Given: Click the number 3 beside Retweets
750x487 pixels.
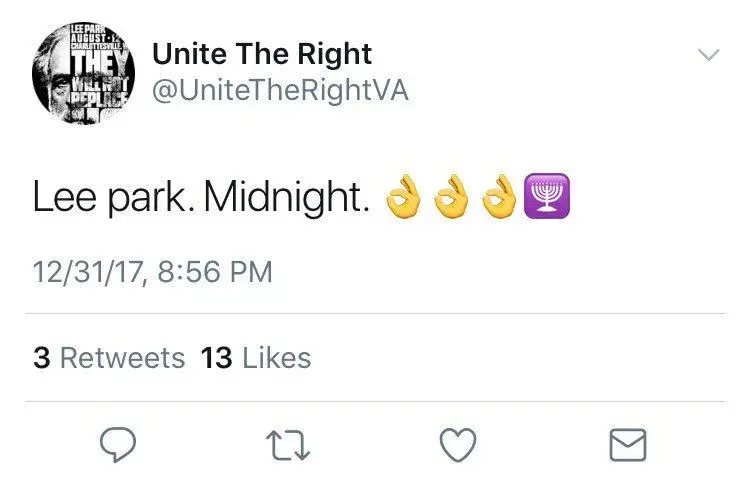Looking at the screenshot, I should coord(41,358).
